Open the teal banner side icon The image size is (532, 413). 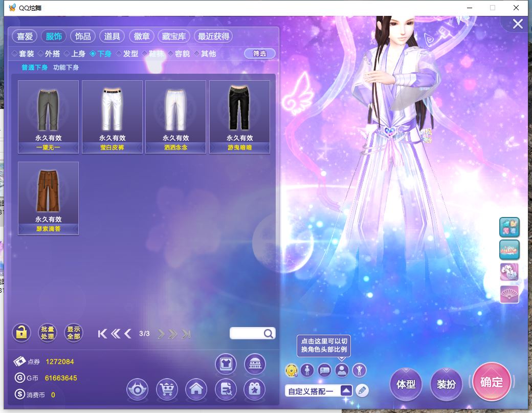point(509,250)
